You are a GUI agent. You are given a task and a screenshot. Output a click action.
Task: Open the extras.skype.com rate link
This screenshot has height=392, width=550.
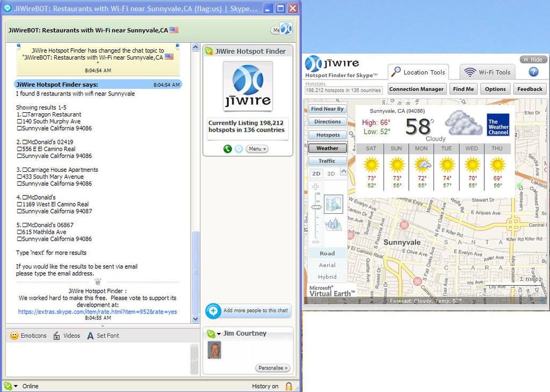(98, 311)
